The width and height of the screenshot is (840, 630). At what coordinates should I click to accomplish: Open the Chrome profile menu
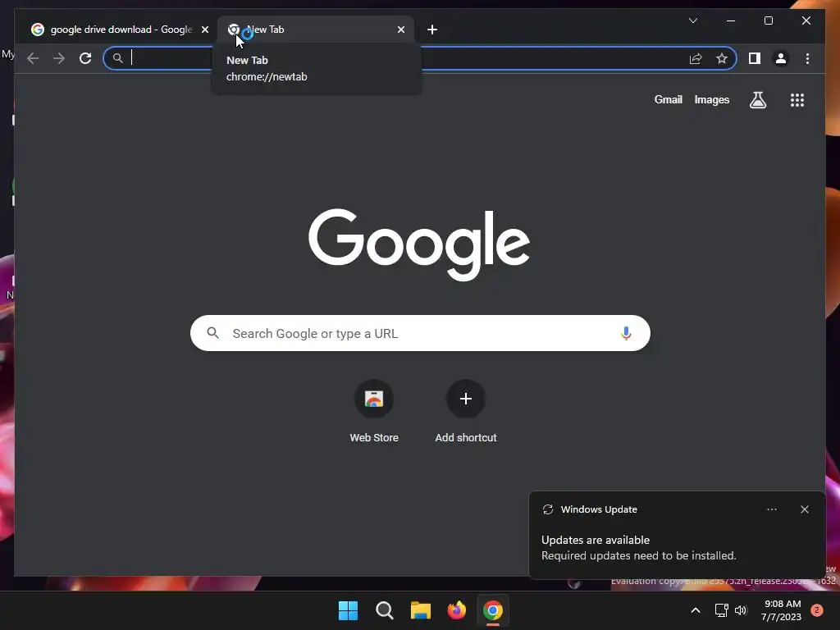click(781, 58)
